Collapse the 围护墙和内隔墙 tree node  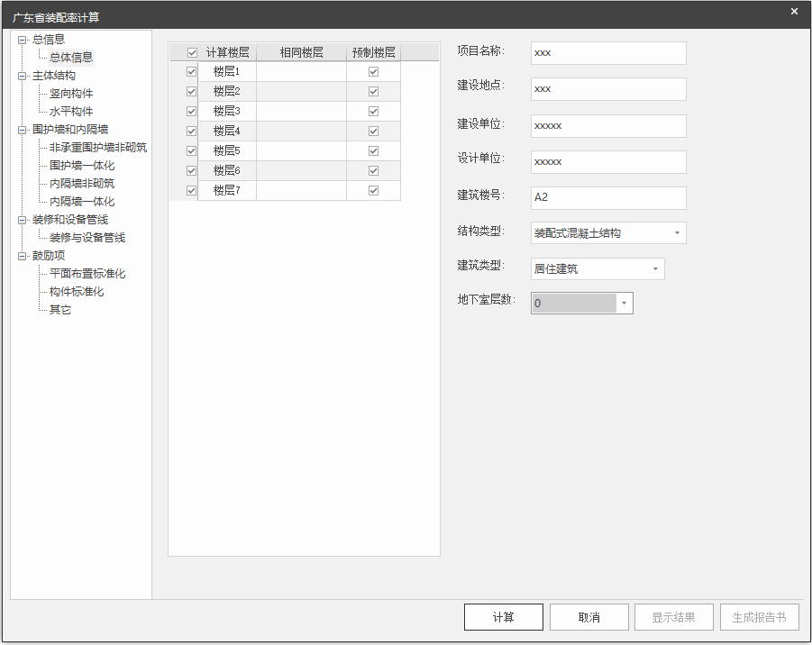(x=23, y=130)
